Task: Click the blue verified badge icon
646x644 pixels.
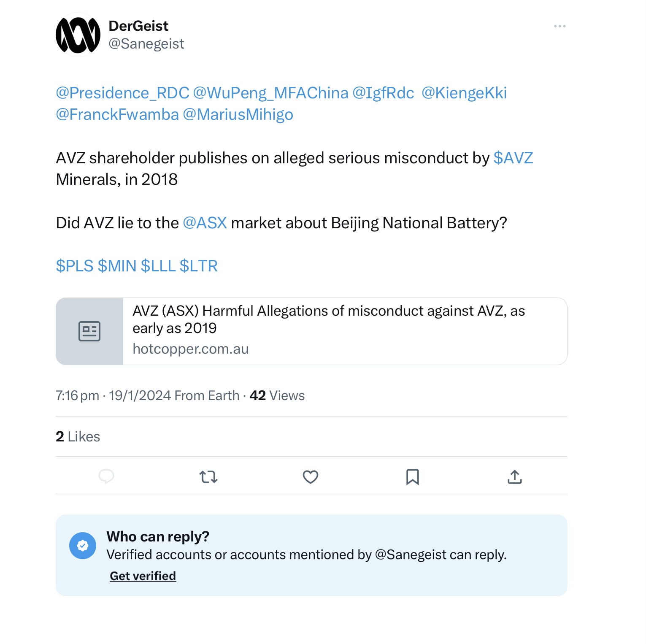Action: (x=83, y=546)
